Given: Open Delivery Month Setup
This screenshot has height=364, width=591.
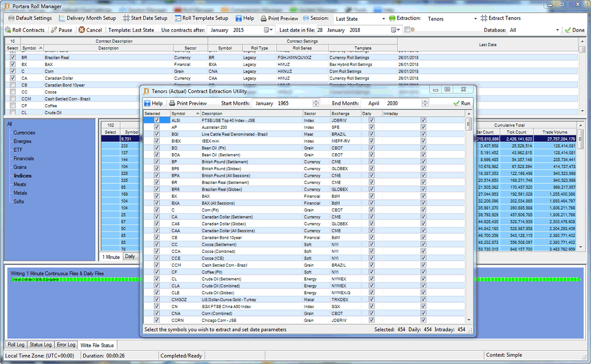Looking at the screenshot, I should [x=87, y=18].
